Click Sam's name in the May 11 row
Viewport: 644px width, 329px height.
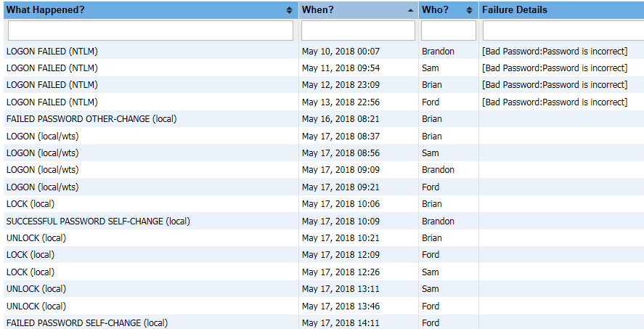pyautogui.click(x=430, y=68)
